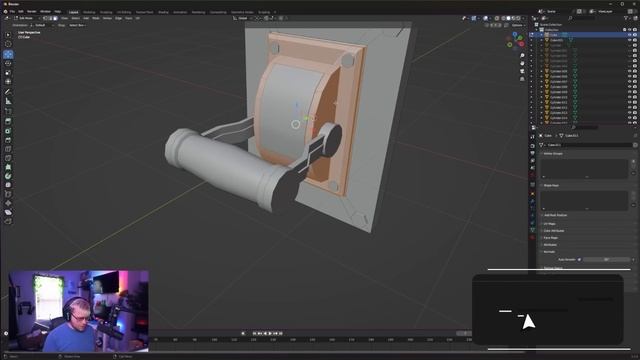Switch perspective/orthographic grid gizmo
Screen dimensions: 640x360
(x=522, y=79)
